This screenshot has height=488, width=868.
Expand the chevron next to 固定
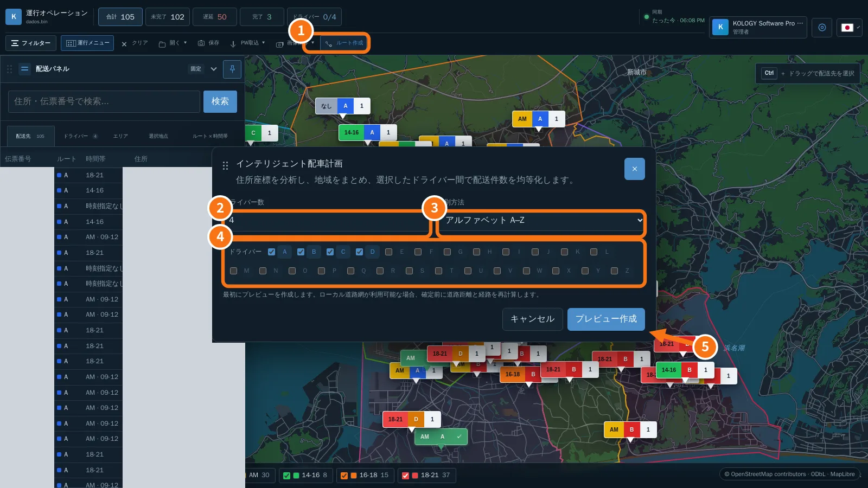point(214,69)
